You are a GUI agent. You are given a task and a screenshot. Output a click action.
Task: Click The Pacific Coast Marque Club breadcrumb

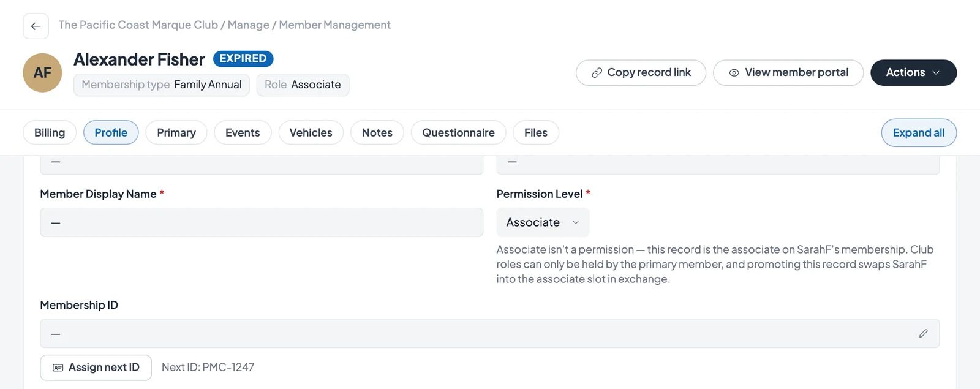click(x=138, y=25)
